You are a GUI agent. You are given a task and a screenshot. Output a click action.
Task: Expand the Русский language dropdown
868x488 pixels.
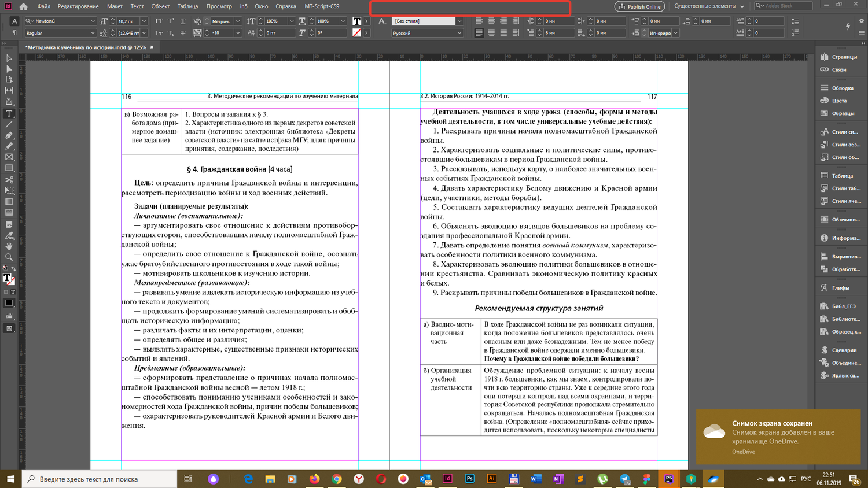459,34
